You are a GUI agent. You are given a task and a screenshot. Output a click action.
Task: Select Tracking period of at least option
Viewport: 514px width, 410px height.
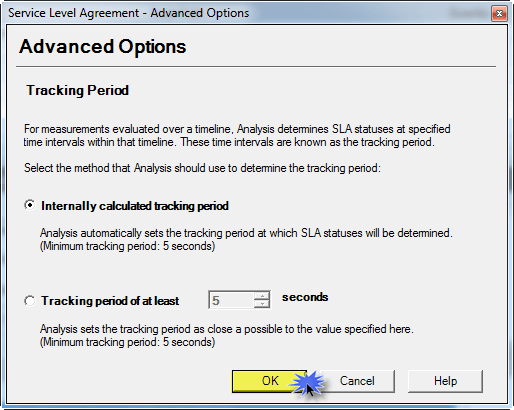(x=29, y=301)
